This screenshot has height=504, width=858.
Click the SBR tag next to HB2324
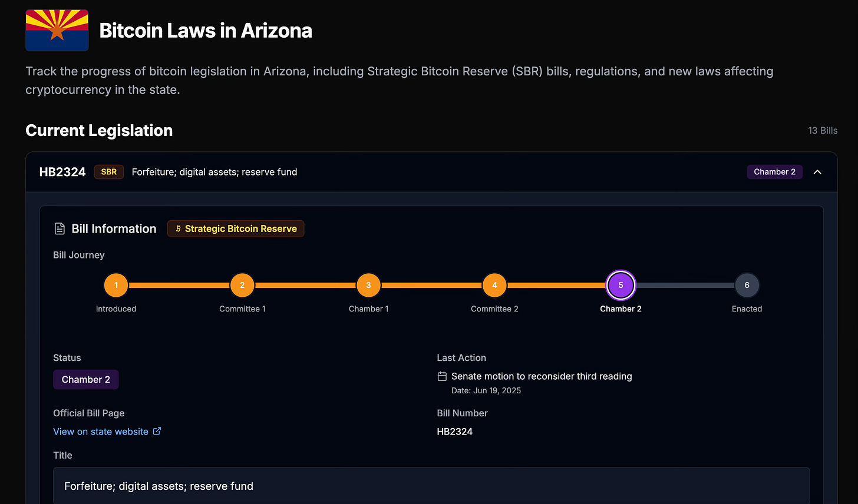click(109, 172)
